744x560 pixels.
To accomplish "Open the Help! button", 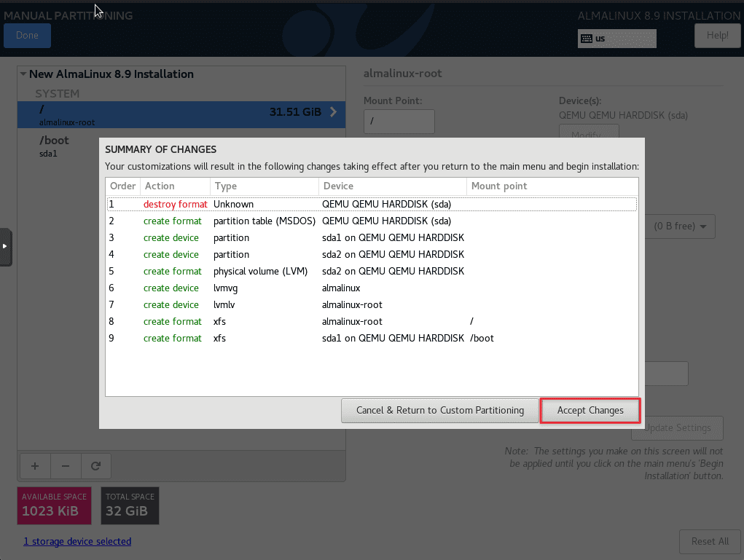I will click(x=717, y=36).
